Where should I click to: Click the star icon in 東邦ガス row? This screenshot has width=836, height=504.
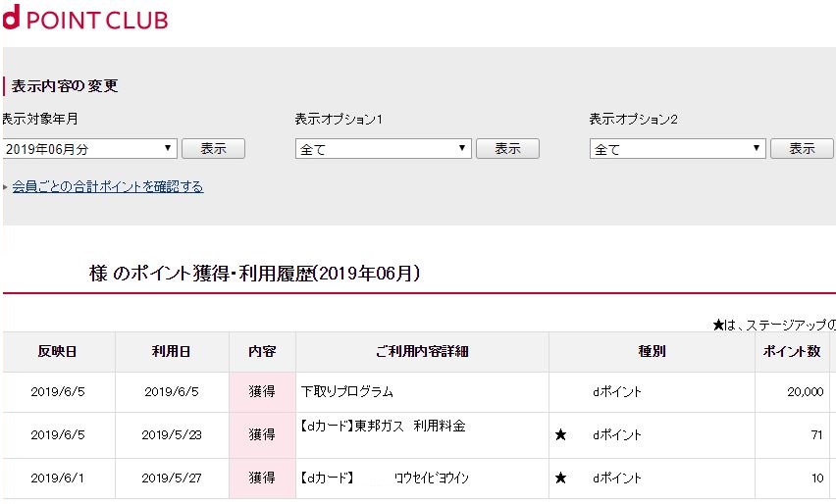click(x=560, y=434)
